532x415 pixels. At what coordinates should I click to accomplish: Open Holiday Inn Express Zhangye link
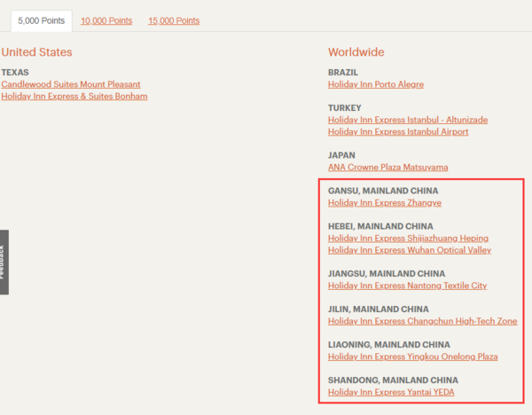385,202
